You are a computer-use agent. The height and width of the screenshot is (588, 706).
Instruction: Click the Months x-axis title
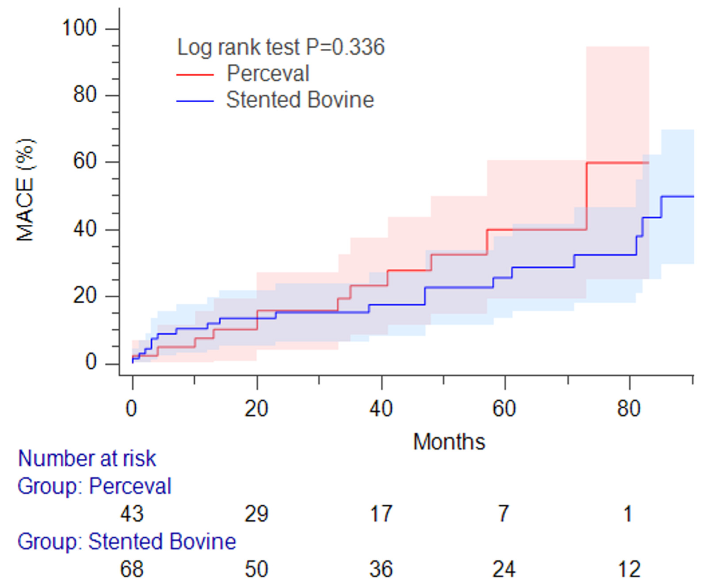(449, 441)
